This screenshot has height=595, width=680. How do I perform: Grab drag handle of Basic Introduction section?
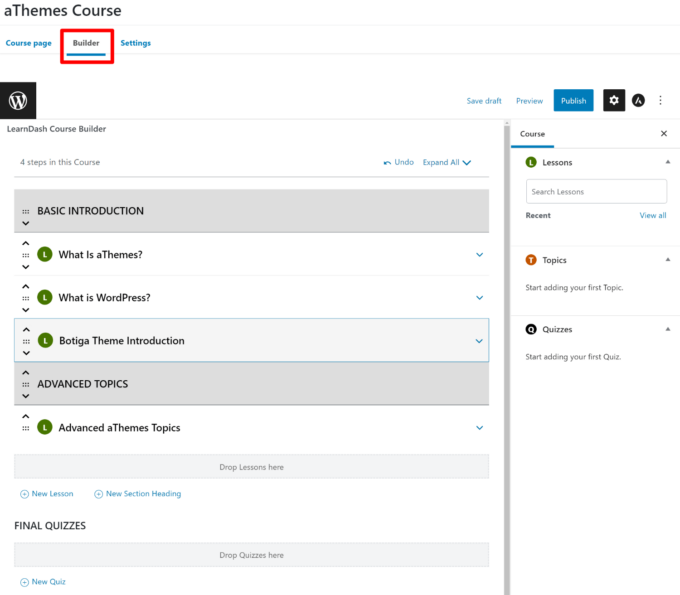pos(26,212)
